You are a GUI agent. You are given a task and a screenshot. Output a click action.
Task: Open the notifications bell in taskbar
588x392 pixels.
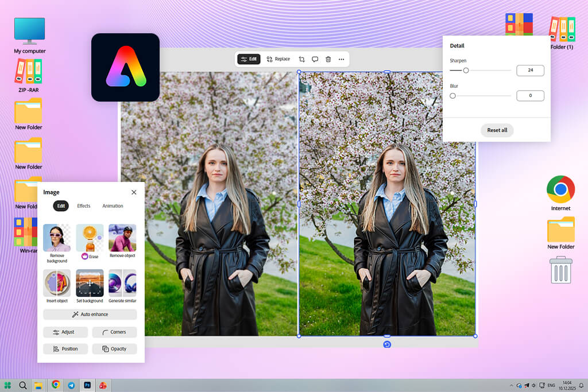[581, 385]
